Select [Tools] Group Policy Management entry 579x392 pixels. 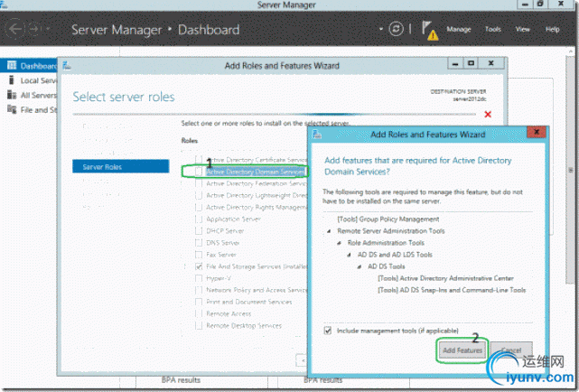pyautogui.click(x=388, y=219)
